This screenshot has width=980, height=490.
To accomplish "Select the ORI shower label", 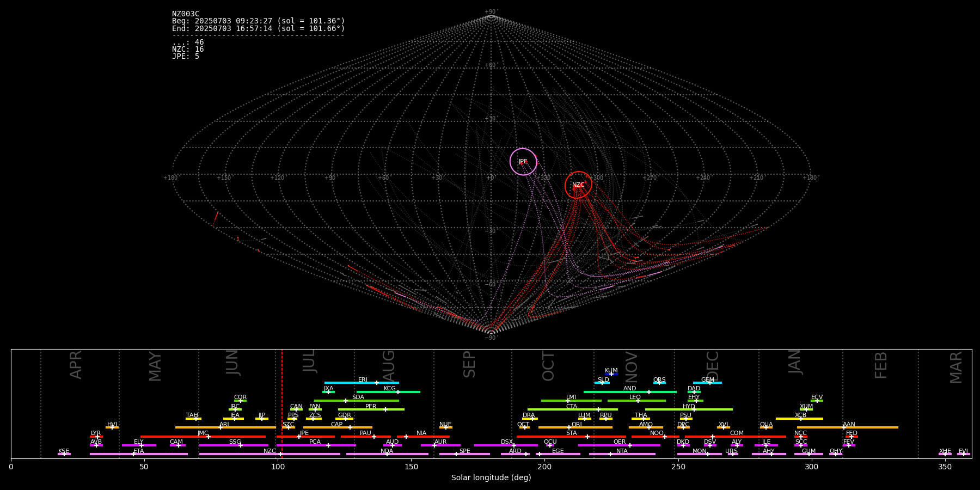I will pos(577,425).
